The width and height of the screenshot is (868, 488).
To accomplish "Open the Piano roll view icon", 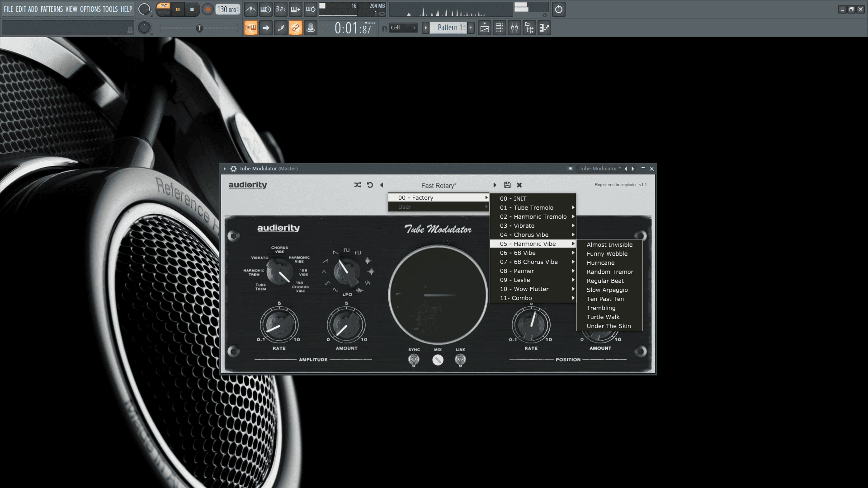I will [544, 28].
